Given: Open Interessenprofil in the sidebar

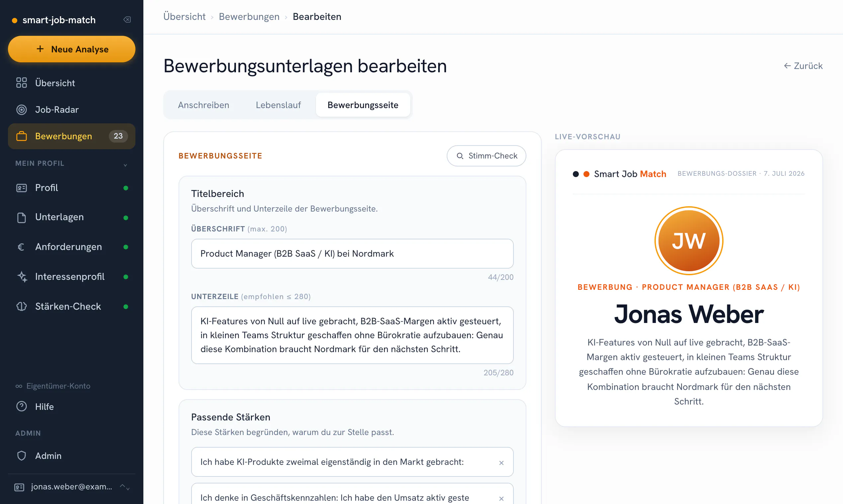Looking at the screenshot, I should point(72,277).
